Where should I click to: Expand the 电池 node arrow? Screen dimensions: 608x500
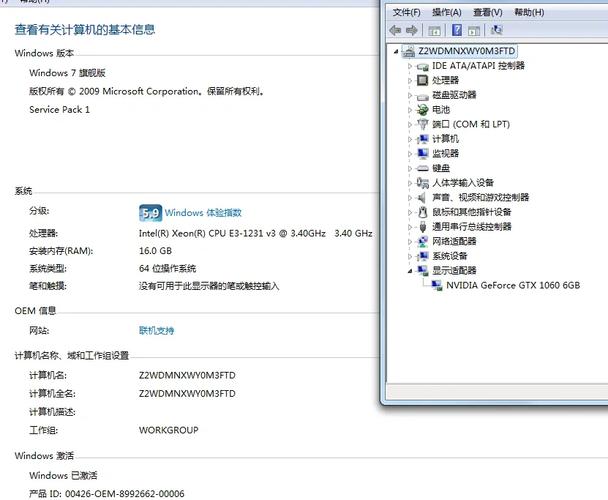tap(410, 110)
